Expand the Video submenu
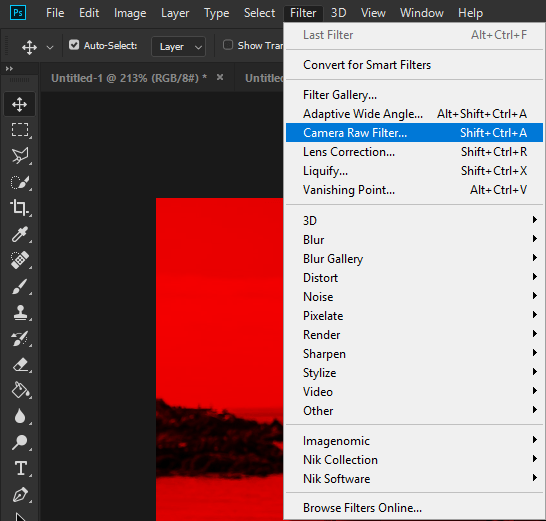Screen dimensions: 546x521 pyautogui.click(x=414, y=392)
